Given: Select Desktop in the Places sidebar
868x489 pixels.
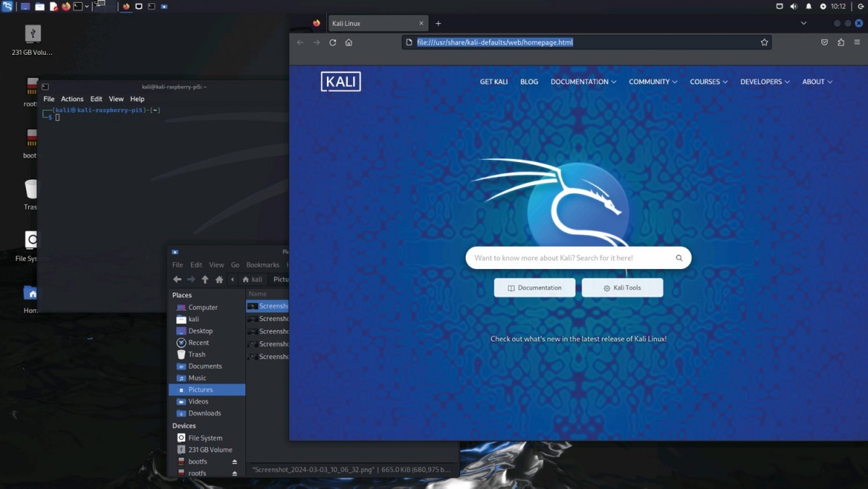Looking at the screenshot, I should pyautogui.click(x=206, y=331).
